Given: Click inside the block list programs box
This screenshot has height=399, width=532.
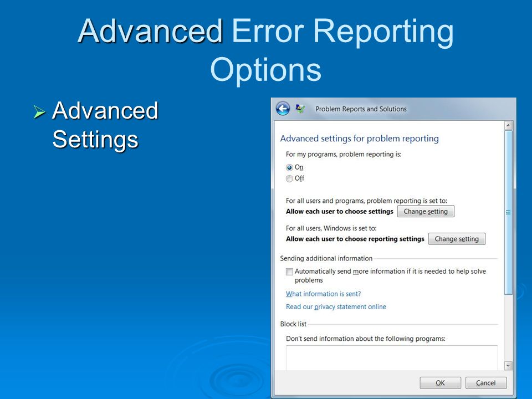Looking at the screenshot, I should pos(392,358).
